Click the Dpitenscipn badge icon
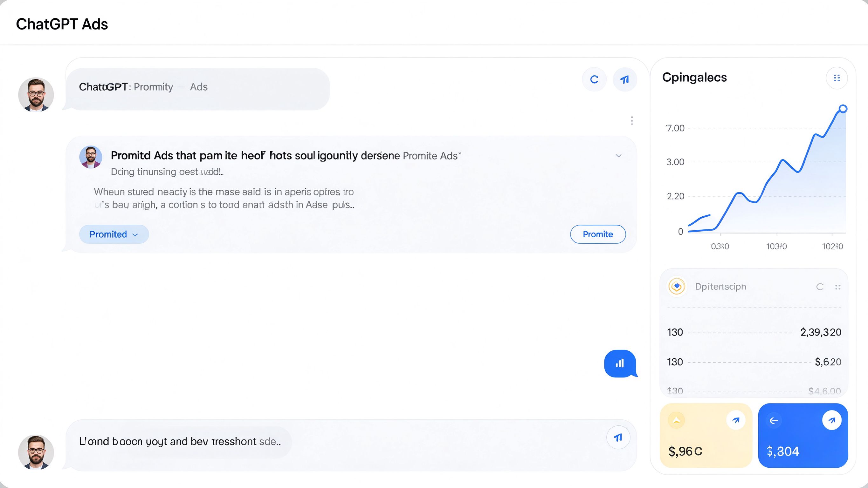Image resolution: width=868 pixels, height=488 pixels. [x=677, y=287]
